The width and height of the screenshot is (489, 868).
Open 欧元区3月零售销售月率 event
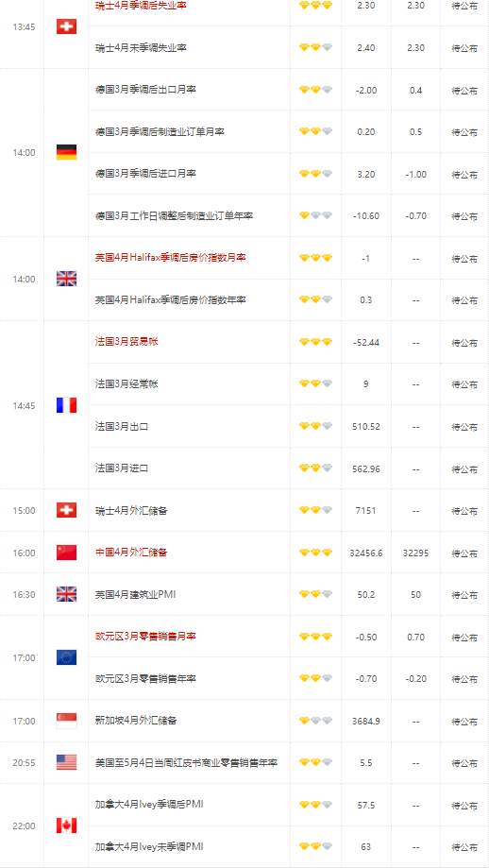pyautogui.click(x=145, y=637)
